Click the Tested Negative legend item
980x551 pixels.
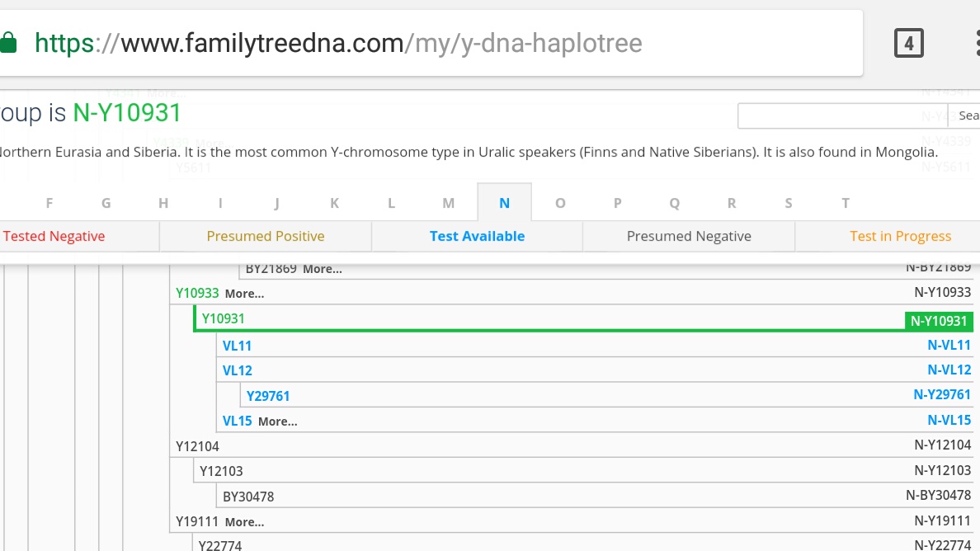pos(54,236)
